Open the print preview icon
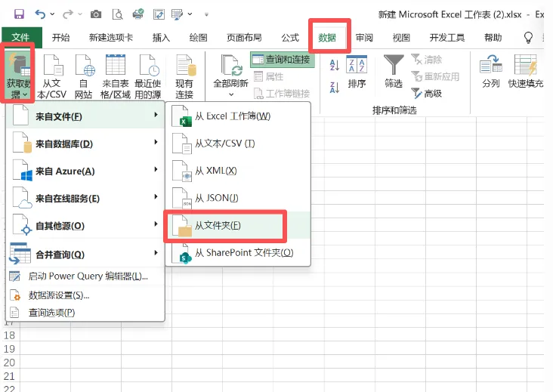 point(117,14)
